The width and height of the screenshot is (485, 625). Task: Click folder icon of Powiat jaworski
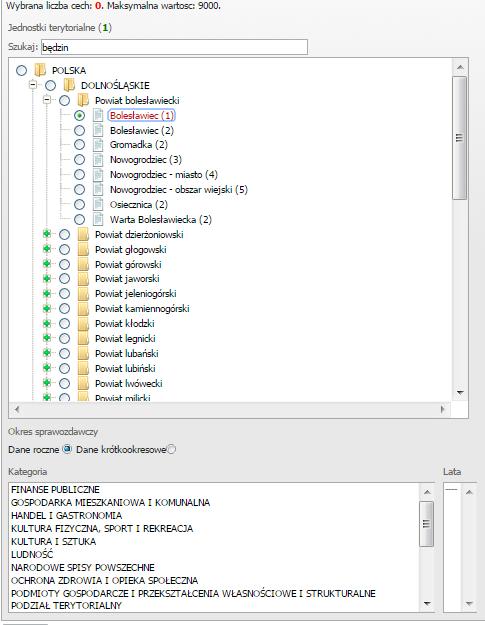[x=83, y=279]
